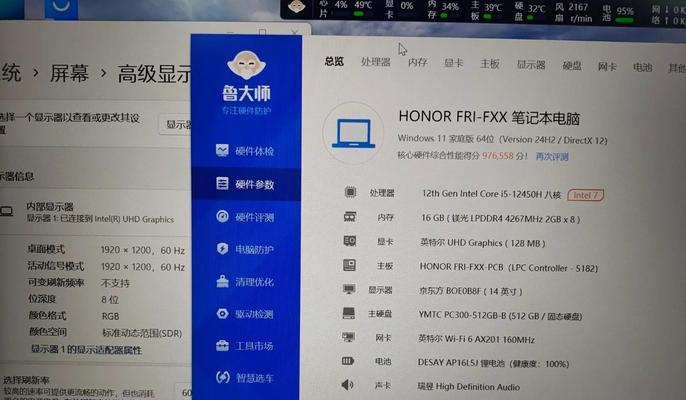This screenshot has height=400, width=686.
Task: Open 硬件体检 in Lu Master sidebar
Action: [x=245, y=151]
